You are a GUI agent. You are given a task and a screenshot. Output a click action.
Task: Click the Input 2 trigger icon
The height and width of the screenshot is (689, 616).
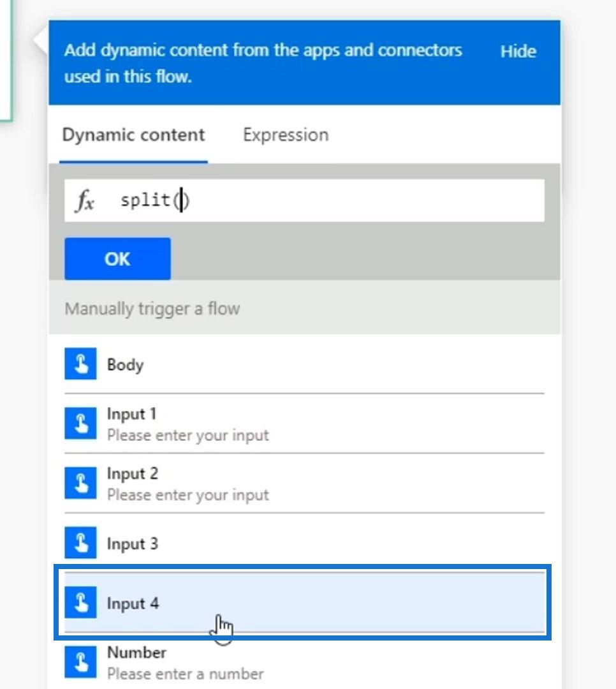(80, 484)
